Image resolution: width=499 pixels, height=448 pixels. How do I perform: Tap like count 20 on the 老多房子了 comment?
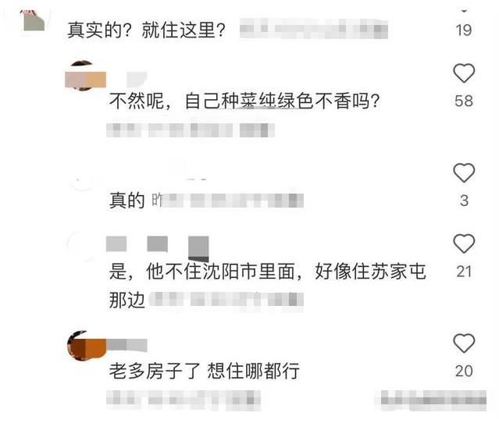tap(464, 371)
